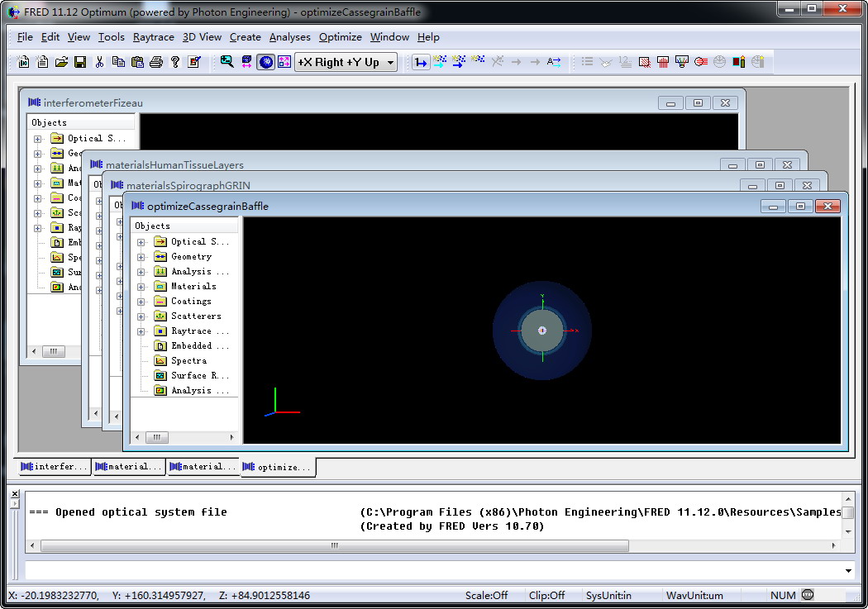
Task: Click the magenta arrows view icon
Action: click(284, 62)
